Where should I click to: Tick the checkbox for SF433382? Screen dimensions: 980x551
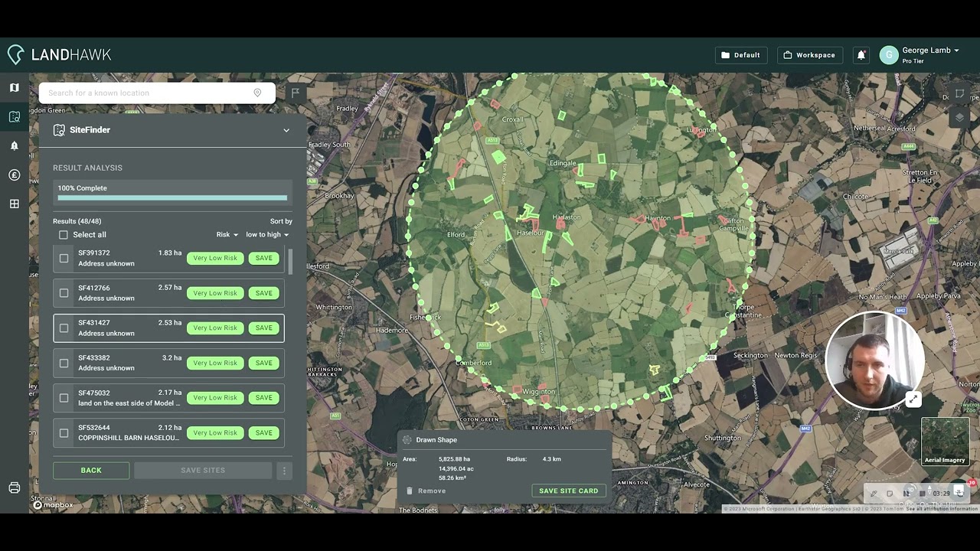click(x=64, y=364)
